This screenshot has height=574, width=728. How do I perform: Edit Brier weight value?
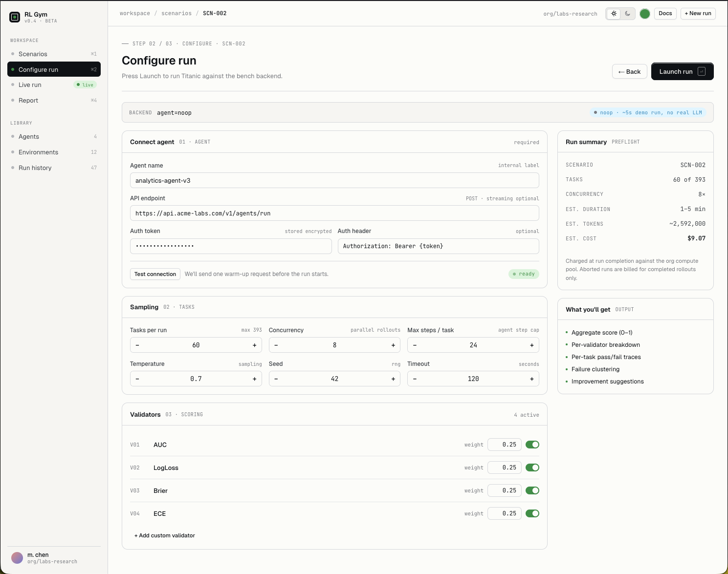coord(505,490)
